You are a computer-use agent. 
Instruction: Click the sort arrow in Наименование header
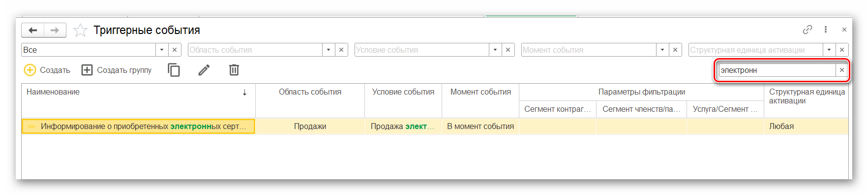(244, 93)
